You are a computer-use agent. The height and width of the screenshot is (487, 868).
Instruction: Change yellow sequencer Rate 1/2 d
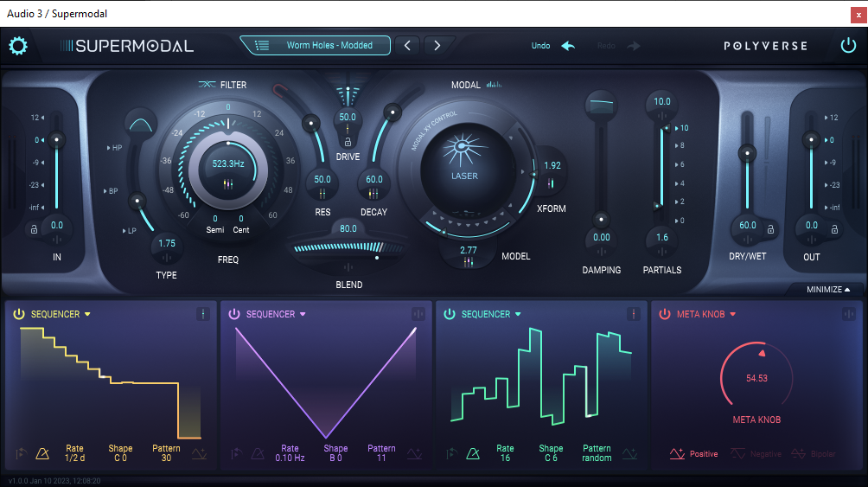(x=74, y=453)
